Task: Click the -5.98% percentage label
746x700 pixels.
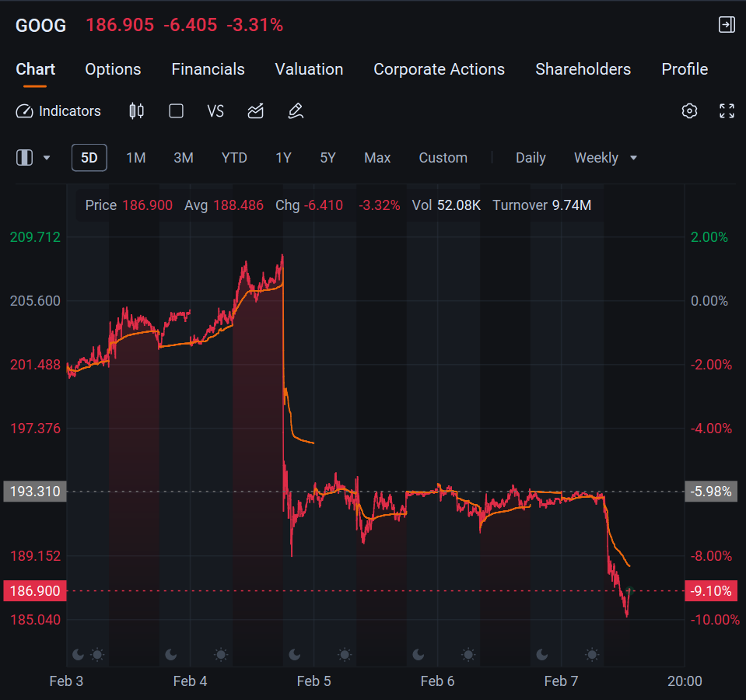Action: (711, 492)
